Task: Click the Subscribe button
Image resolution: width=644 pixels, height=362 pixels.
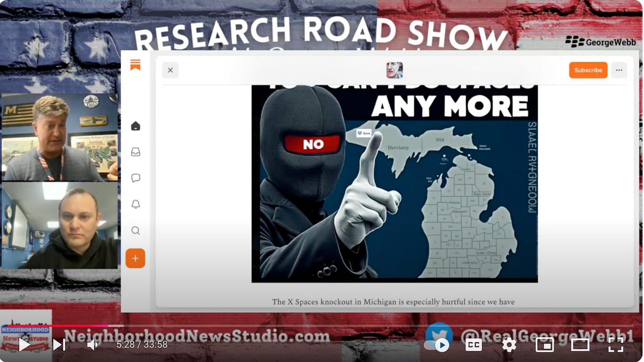Action: coord(588,70)
